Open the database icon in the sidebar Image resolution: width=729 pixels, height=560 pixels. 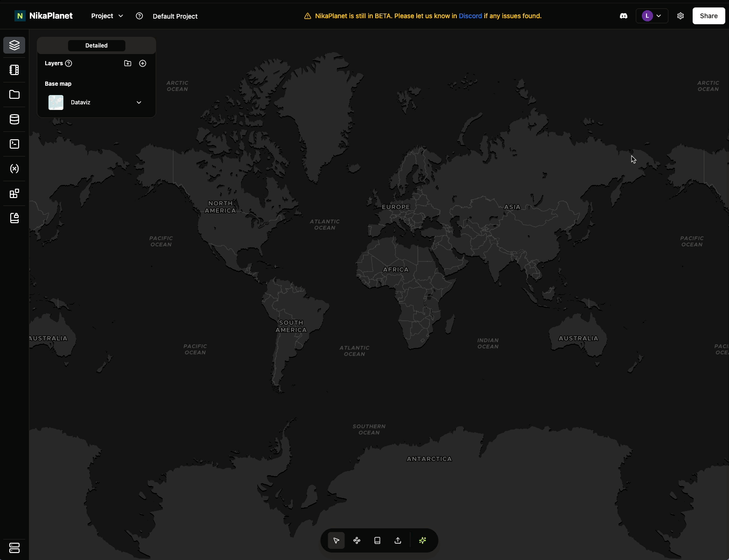coord(14,119)
